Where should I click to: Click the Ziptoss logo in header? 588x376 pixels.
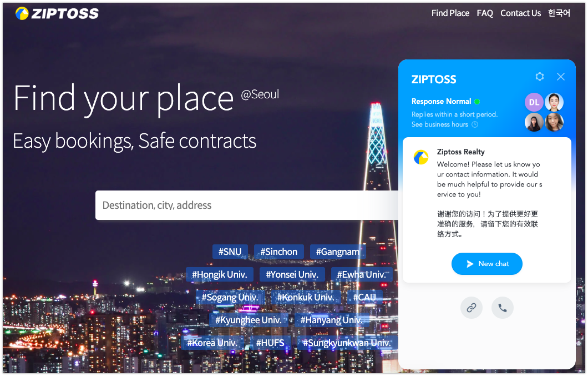(x=57, y=13)
